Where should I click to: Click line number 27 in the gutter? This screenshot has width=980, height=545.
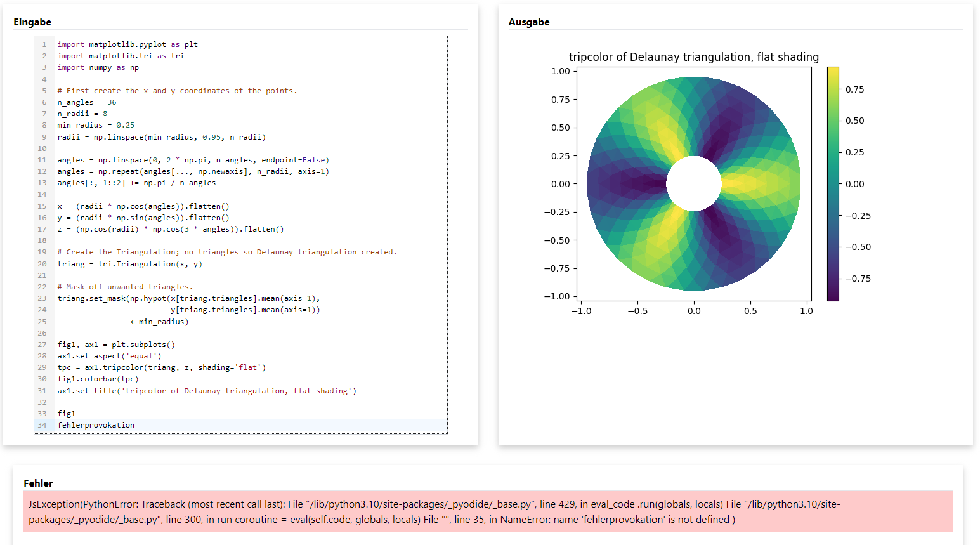42,345
